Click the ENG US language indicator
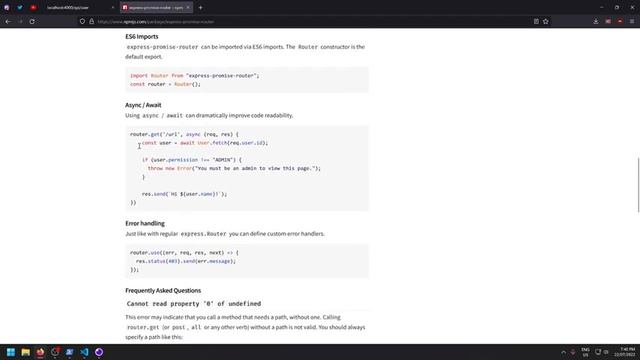The image size is (640, 360). [x=585, y=352]
